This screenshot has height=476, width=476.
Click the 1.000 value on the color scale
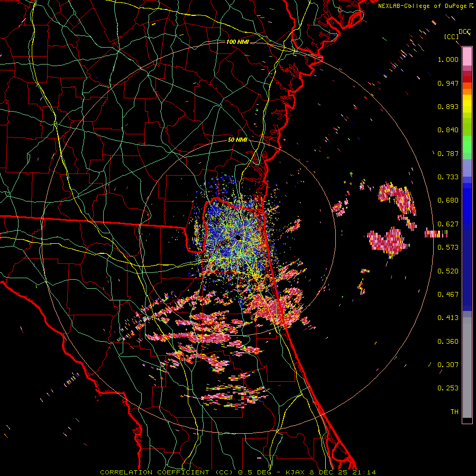448,59
